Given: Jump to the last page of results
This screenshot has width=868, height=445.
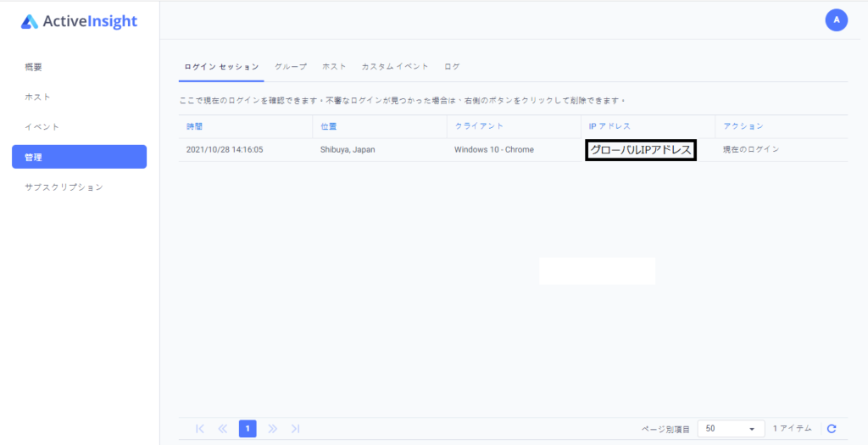Looking at the screenshot, I should [x=296, y=428].
